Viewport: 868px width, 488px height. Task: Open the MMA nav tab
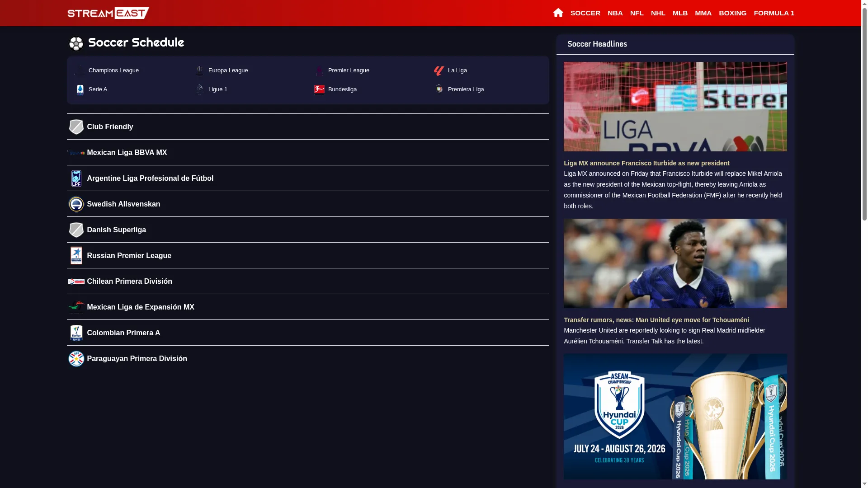click(x=703, y=13)
